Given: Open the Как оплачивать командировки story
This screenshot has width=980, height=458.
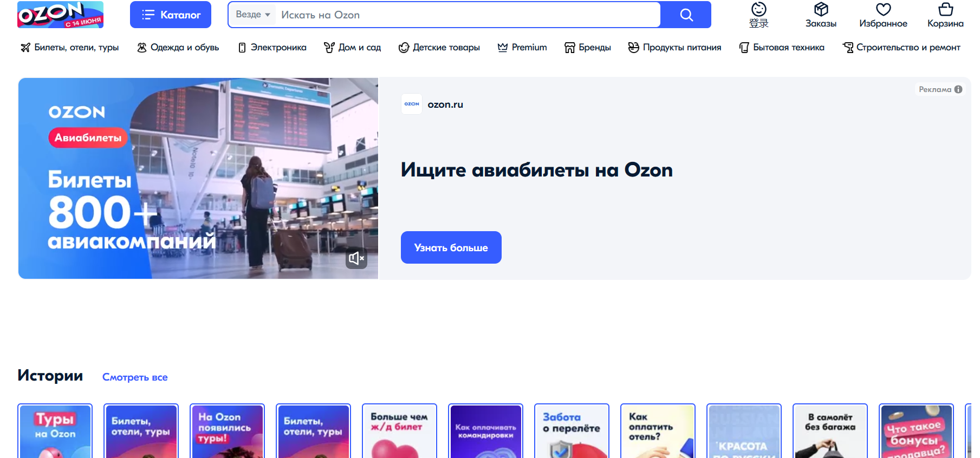Looking at the screenshot, I should (x=485, y=431).
